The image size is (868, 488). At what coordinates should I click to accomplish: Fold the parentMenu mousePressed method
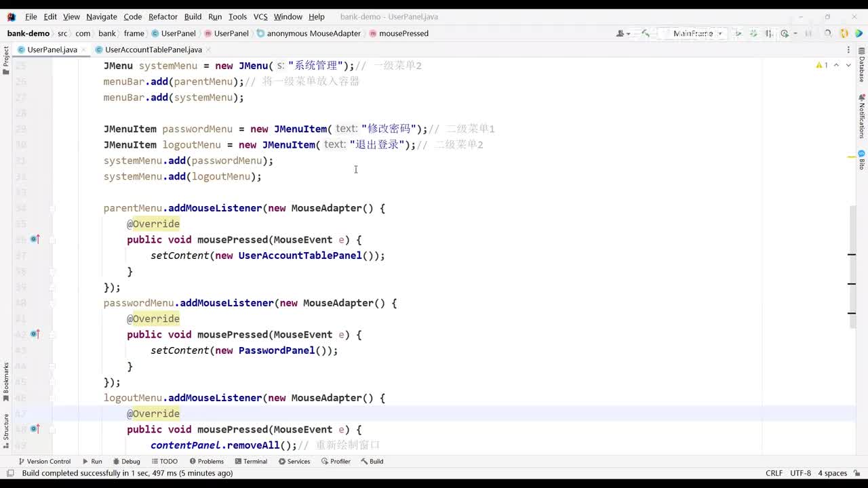52,239
